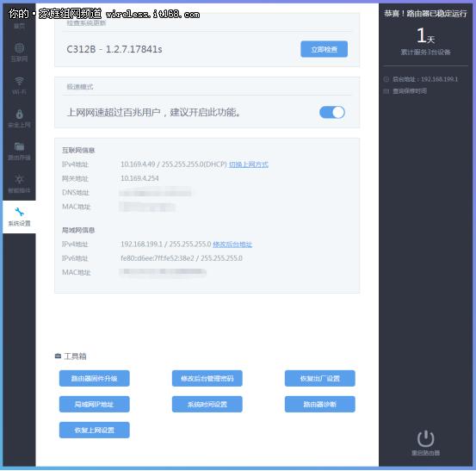The width and height of the screenshot is (476, 471).
Task: Click the 1天 uptime counter
Action: (x=425, y=36)
